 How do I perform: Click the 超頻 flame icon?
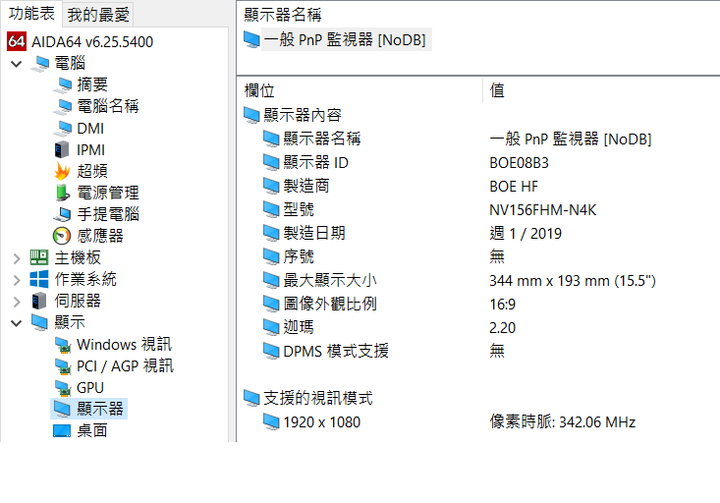[62, 171]
